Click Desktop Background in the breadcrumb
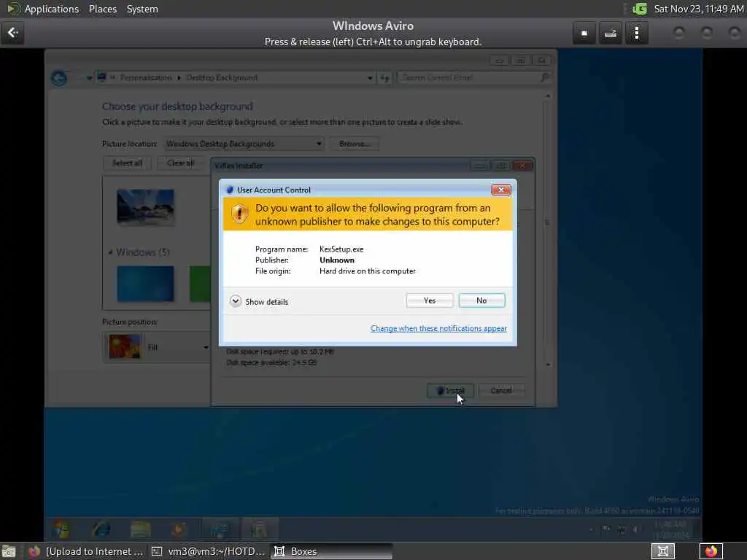The width and height of the screenshot is (747, 560). [x=222, y=77]
